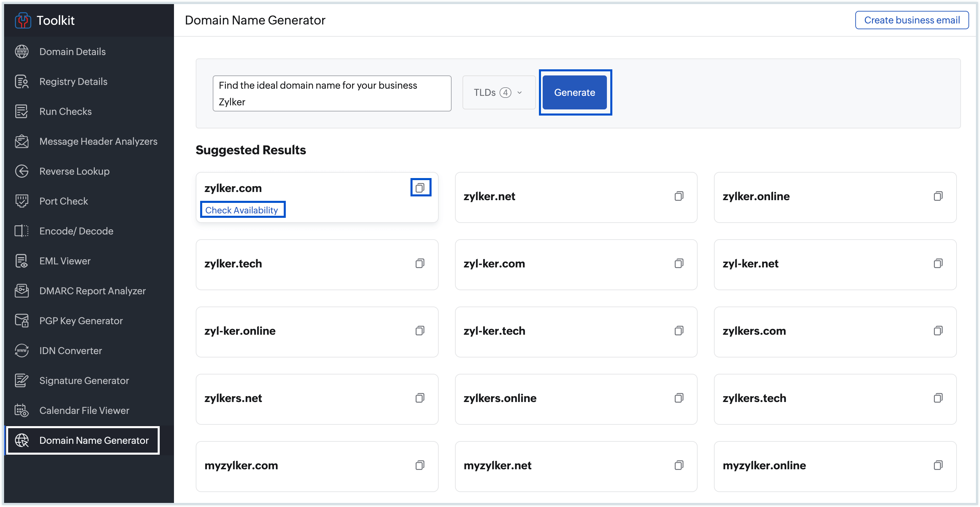Open the TLDs dropdown
The height and width of the screenshot is (507, 980).
pos(498,92)
